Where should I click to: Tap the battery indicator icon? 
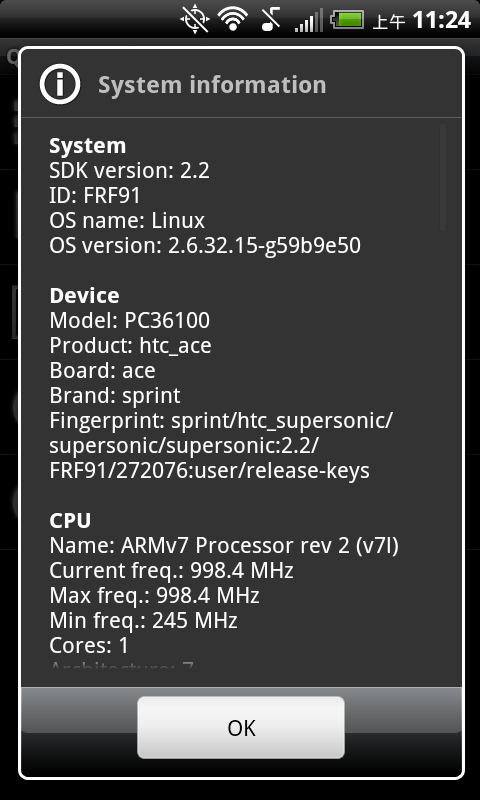click(x=347, y=20)
